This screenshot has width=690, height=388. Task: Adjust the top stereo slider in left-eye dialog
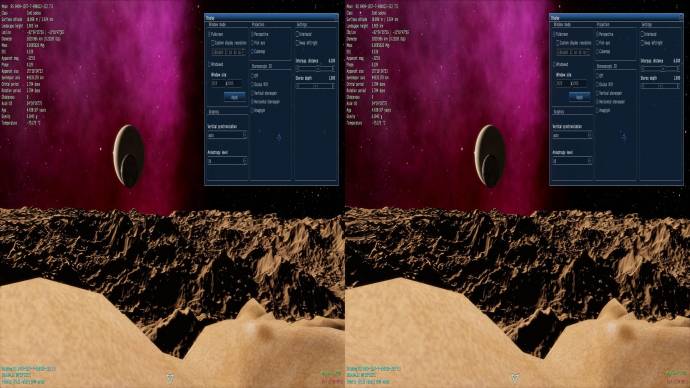[315, 69]
